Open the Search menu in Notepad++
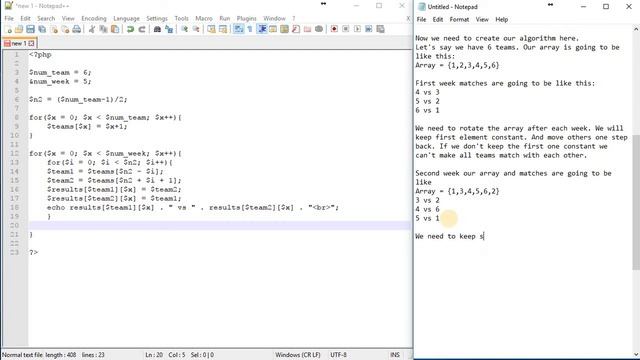Image resolution: width=640 pixels, height=360 pixels. point(46,18)
